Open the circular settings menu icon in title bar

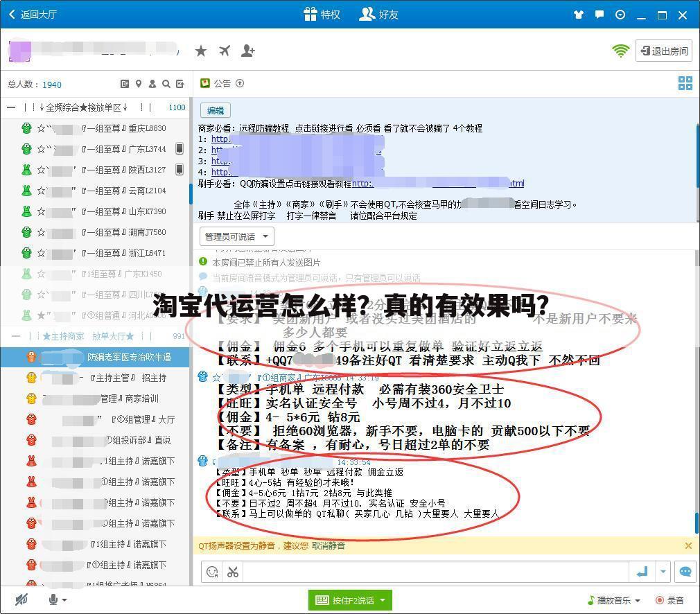(x=620, y=15)
